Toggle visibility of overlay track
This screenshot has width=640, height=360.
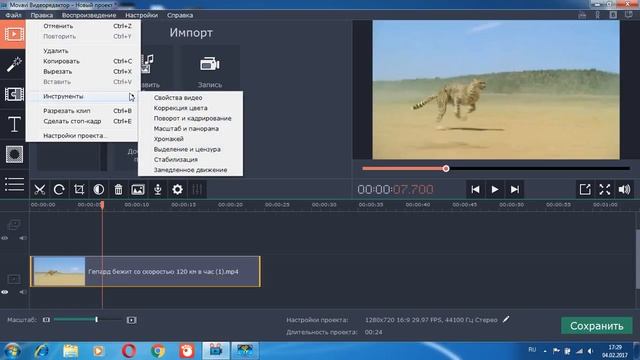5,238
